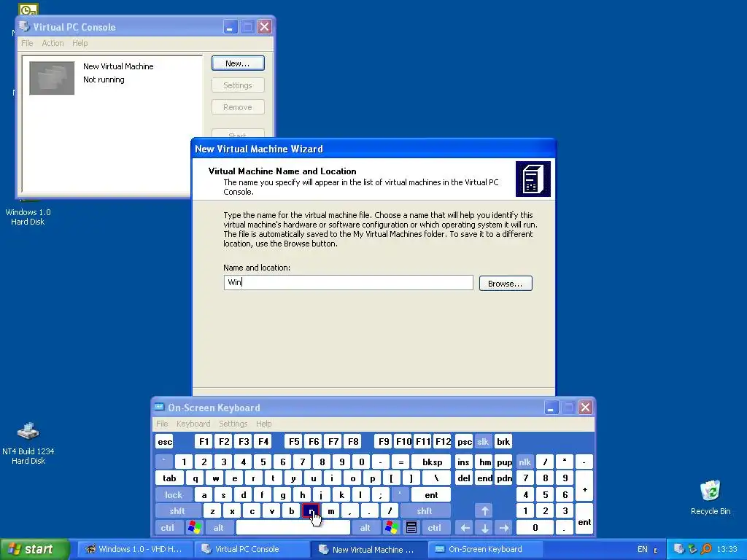Toggle the lock (caps lock) key
The image size is (747, 560).
[174, 495]
